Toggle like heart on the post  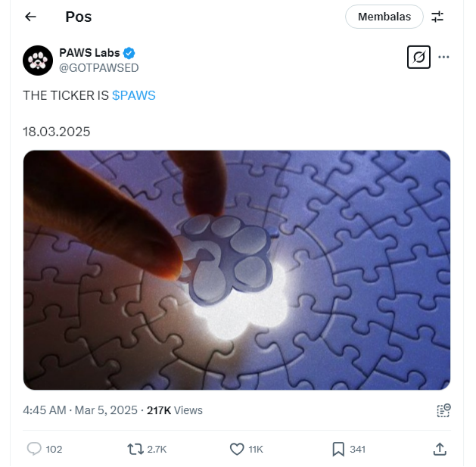point(237,449)
